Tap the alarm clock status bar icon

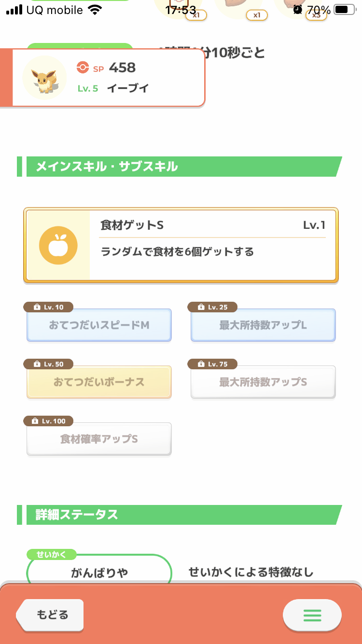pyautogui.click(x=298, y=10)
